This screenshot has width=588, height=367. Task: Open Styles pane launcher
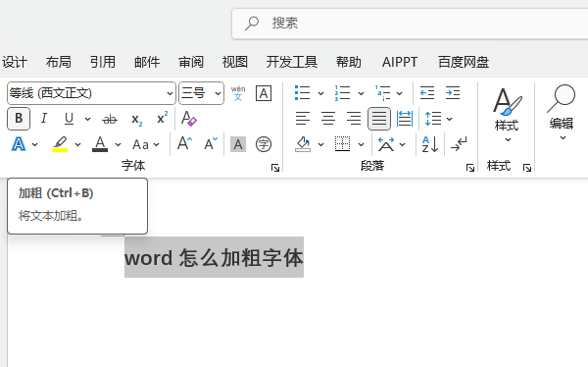click(527, 168)
